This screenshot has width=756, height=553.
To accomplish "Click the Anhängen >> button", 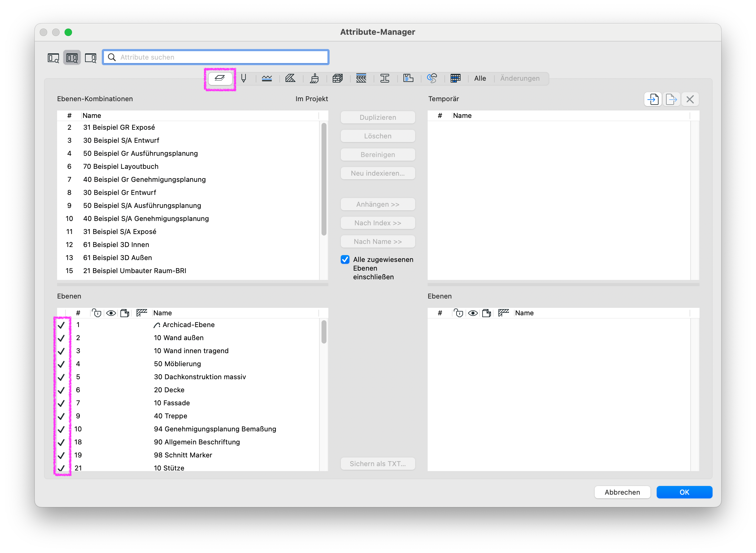I will 378,204.
